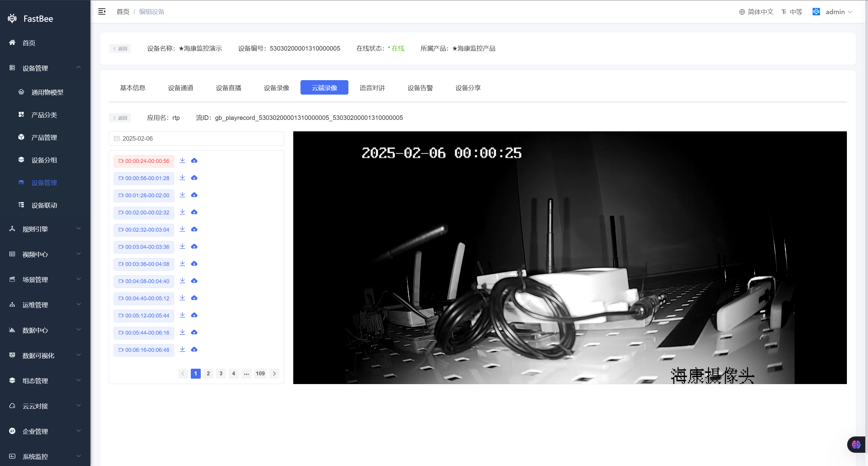Switch to the 设备告警 tab
Image resolution: width=868 pixels, height=466 pixels.
tap(420, 88)
